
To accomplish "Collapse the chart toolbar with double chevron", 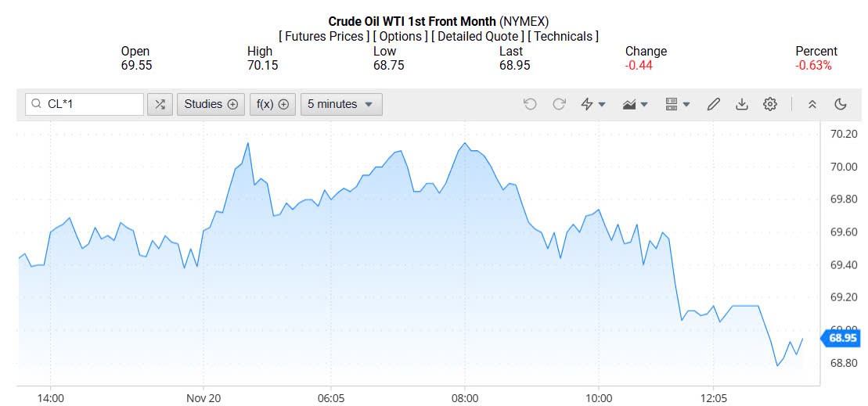I will [x=812, y=104].
